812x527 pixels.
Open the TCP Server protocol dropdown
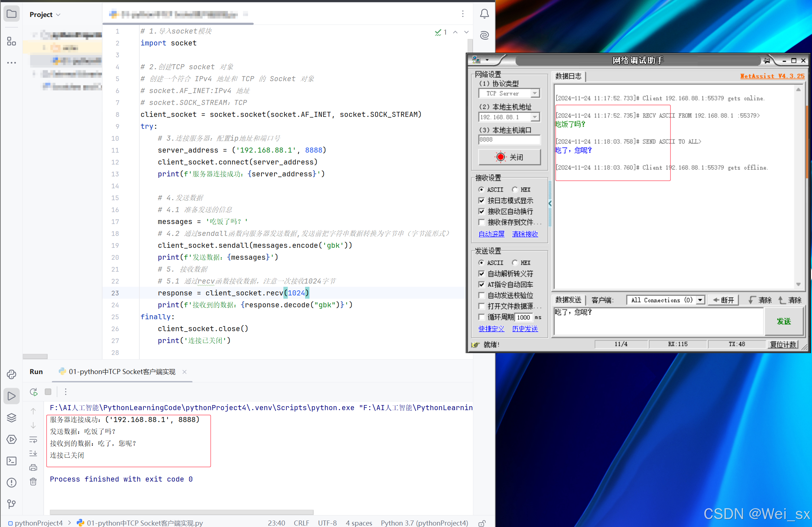pyautogui.click(x=535, y=93)
